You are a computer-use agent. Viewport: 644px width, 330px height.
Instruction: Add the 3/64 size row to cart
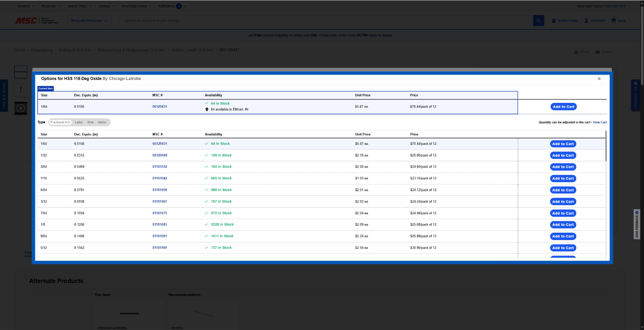[x=563, y=167]
